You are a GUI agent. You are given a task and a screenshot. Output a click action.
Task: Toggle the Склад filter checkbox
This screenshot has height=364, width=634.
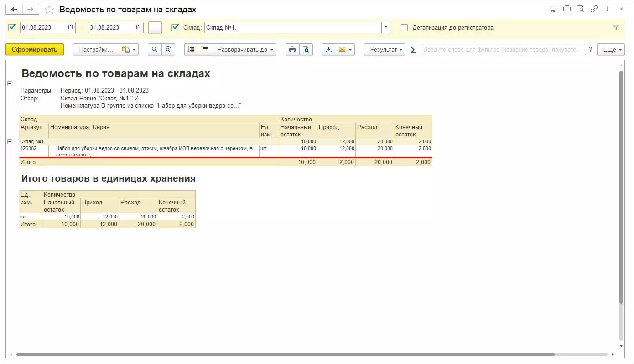(x=175, y=27)
